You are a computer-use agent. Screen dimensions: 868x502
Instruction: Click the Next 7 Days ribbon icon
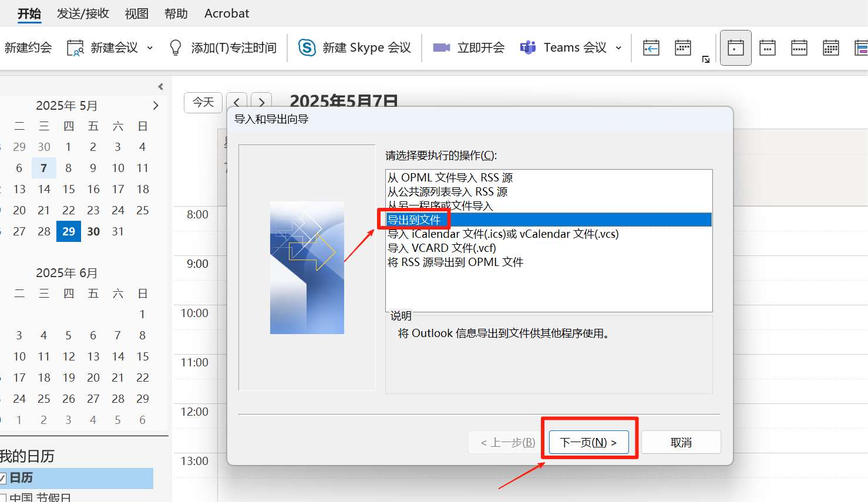[682, 48]
